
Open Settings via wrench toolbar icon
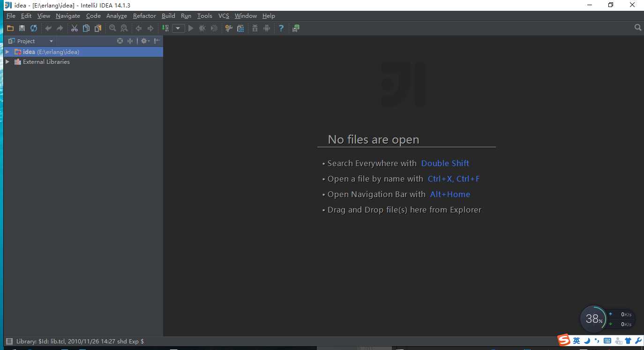tap(229, 28)
